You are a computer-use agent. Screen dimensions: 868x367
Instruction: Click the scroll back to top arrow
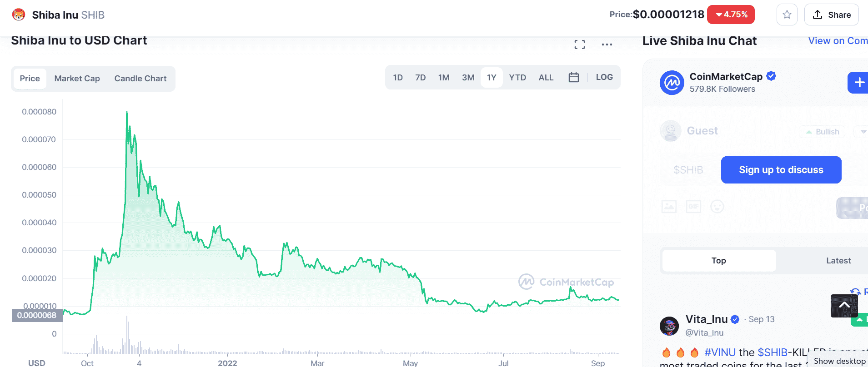click(x=844, y=306)
